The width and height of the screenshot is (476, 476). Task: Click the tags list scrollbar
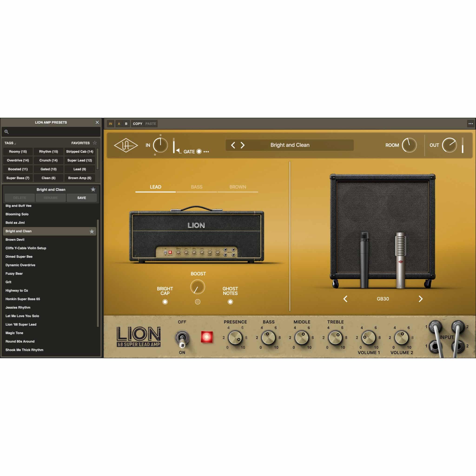pos(98,159)
